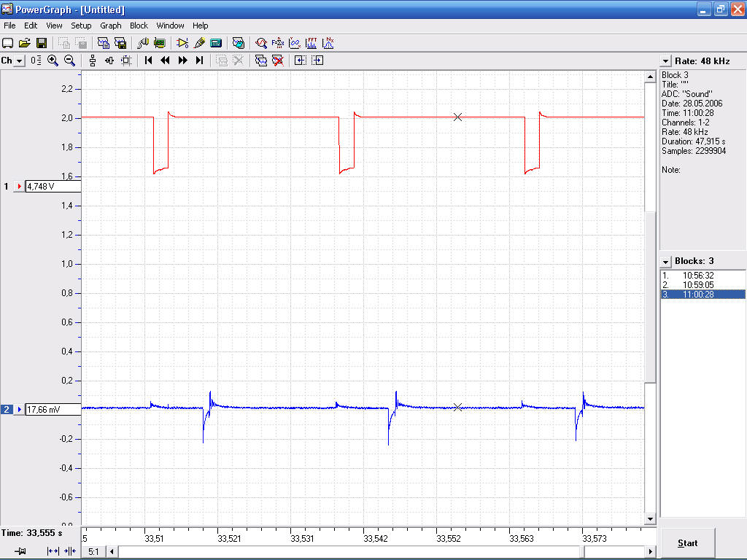
Task: Click the expand time scale arrows icon
Action: pyautogui.click(x=53, y=551)
